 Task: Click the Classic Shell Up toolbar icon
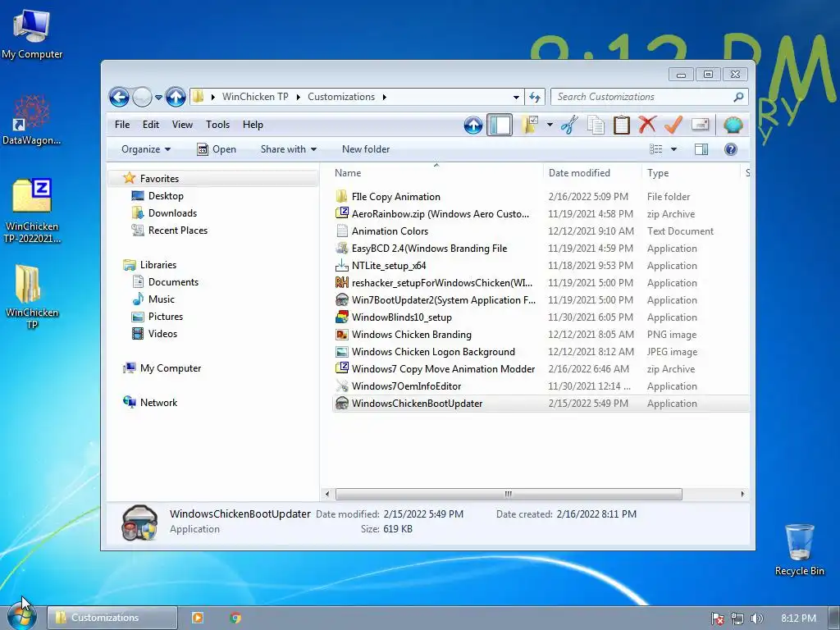(473, 126)
